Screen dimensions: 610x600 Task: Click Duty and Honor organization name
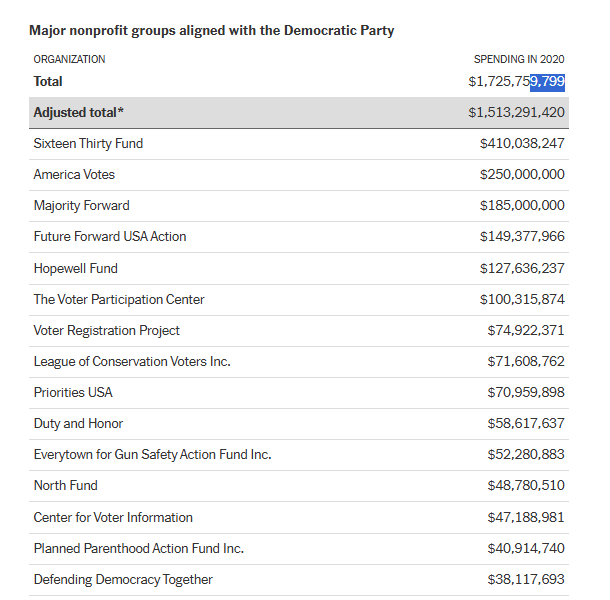(78, 423)
